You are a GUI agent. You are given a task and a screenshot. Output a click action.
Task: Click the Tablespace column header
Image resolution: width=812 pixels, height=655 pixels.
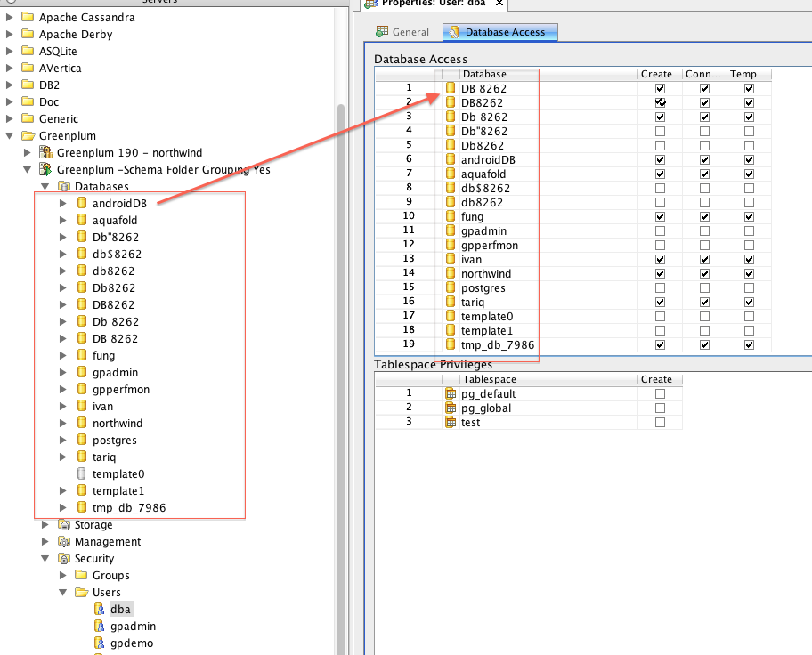548,379
